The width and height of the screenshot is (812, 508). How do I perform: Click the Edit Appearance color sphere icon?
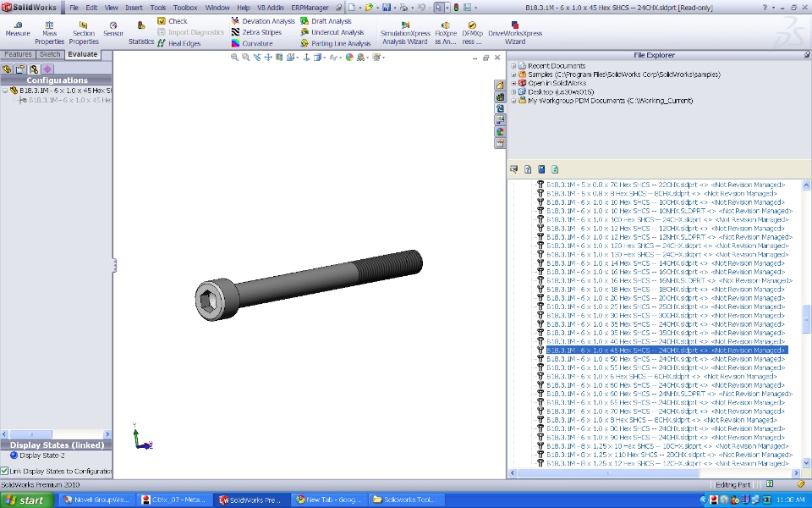(349, 58)
